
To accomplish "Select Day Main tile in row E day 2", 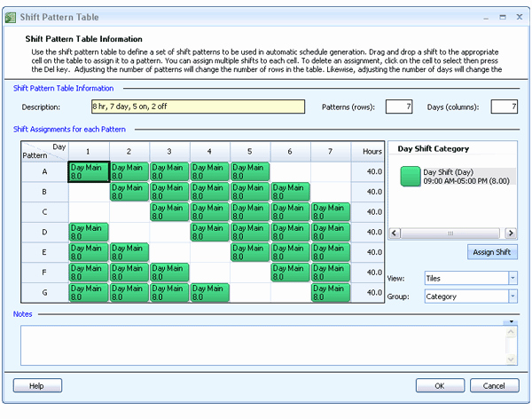I will [129, 252].
